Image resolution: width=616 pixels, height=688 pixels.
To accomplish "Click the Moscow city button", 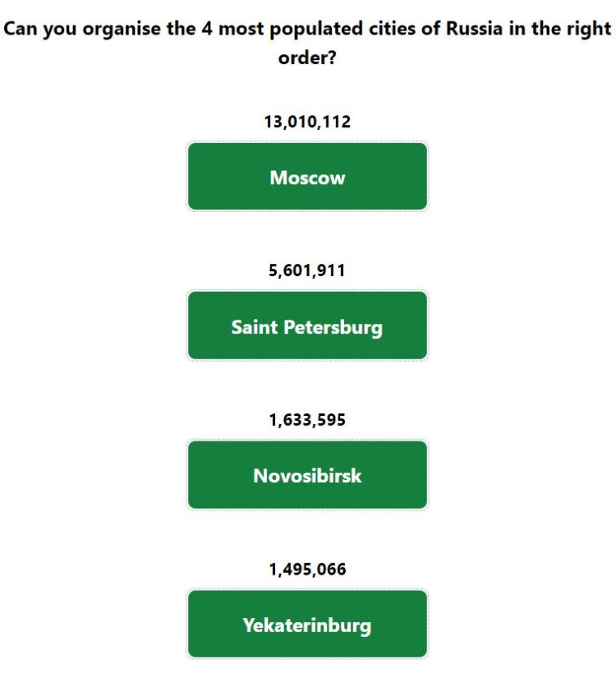I will click(x=307, y=177).
